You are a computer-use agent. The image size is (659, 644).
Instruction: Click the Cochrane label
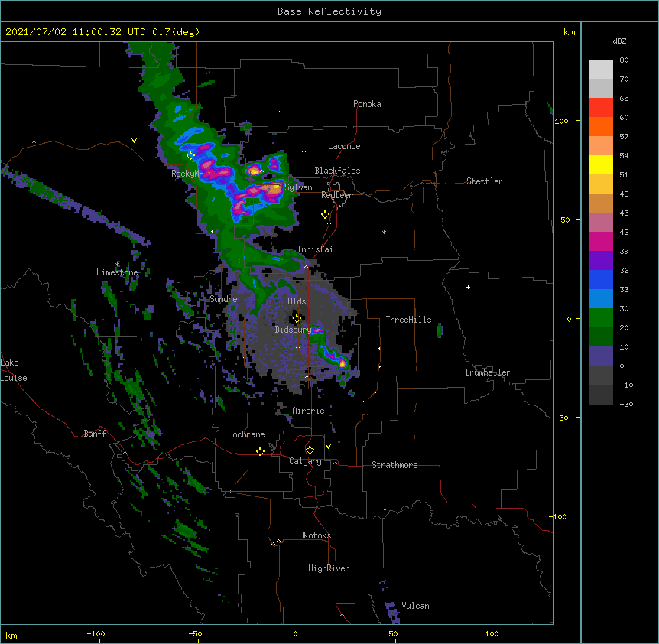point(246,434)
